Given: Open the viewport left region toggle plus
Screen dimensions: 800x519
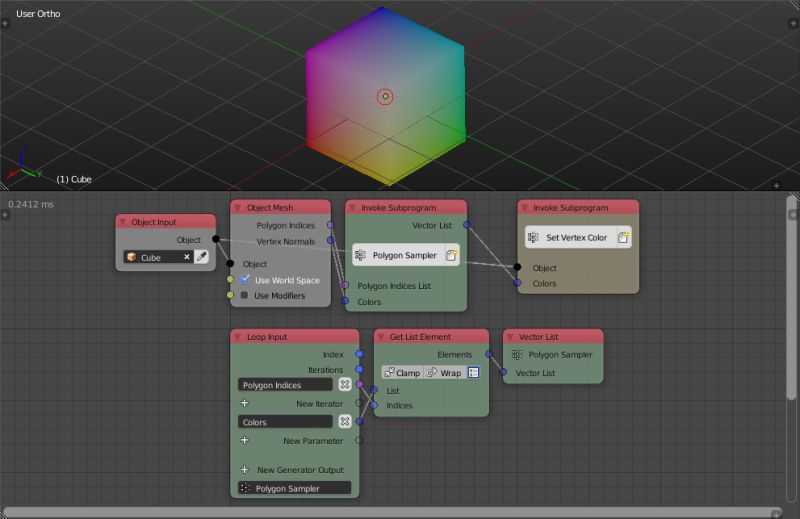Looking at the screenshot, I should tap(5, 23).
